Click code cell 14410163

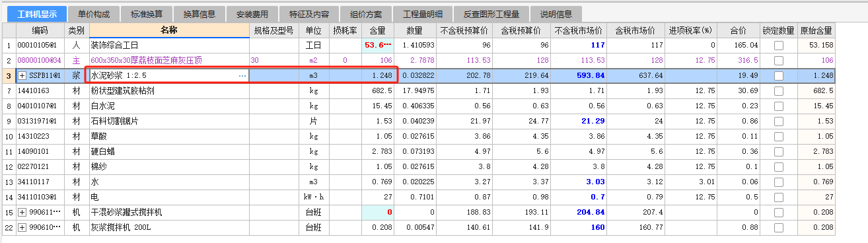pyautogui.click(x=40, y=90)
